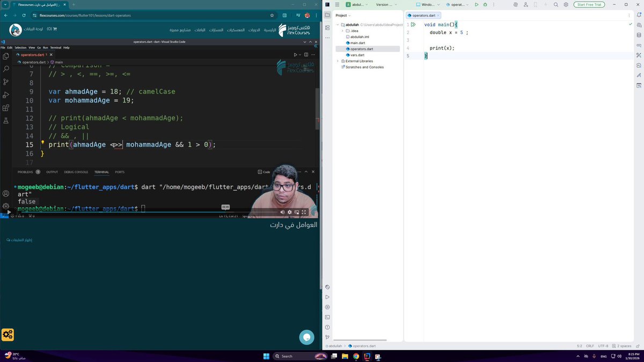Open IntelliJ settings gear
Image resolution: width=644 pixels, height=362 pixels.
(x=566, y=4)
